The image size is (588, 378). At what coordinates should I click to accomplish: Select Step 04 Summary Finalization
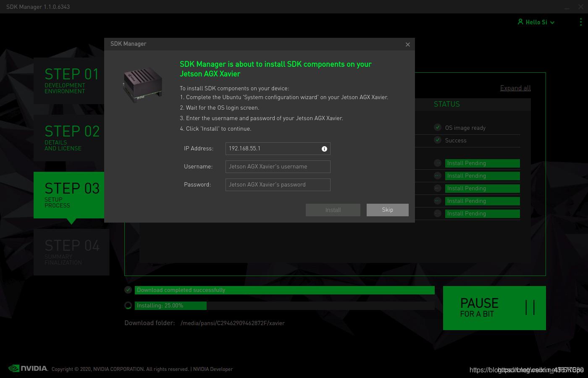pos(71,252)
